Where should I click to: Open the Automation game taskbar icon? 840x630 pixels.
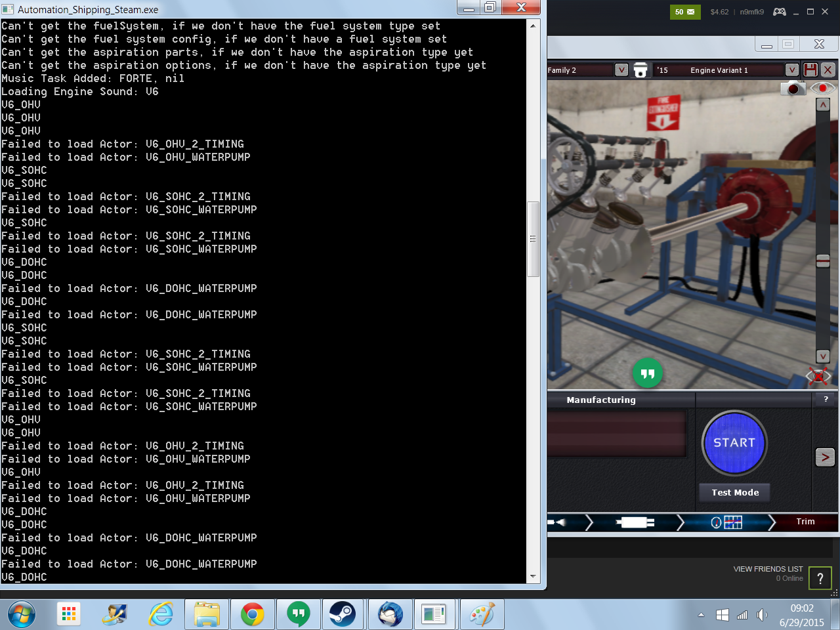[x=434, y=615]
